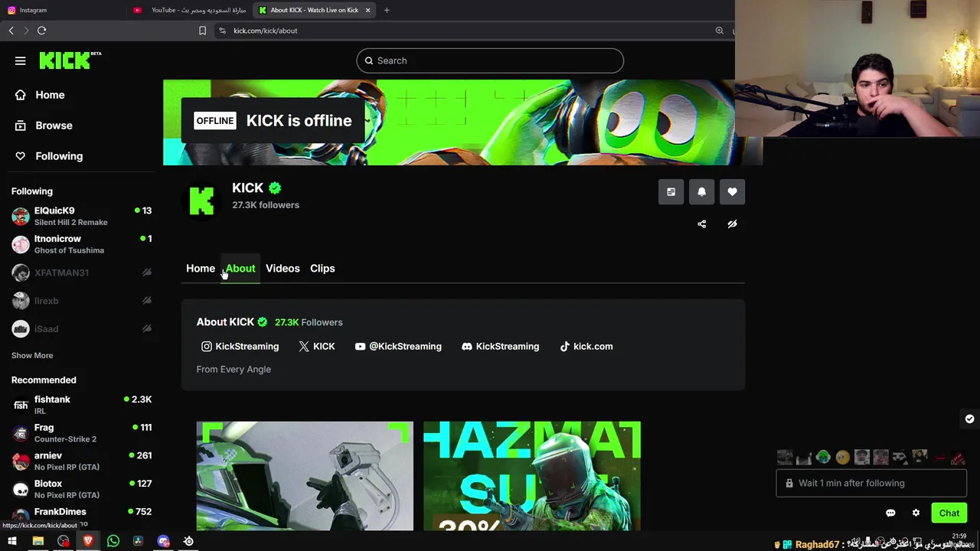Open the HAZMAT SUIT panel image

tap(532, 476)
